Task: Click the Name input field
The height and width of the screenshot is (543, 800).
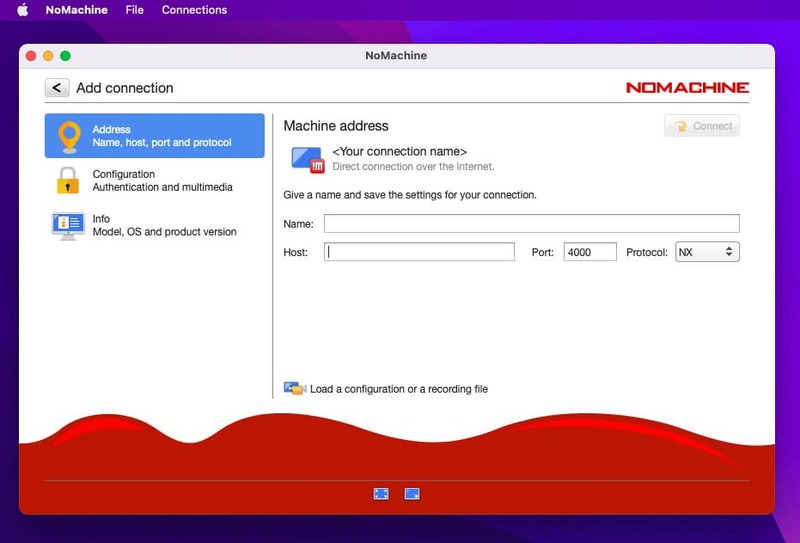Action: coord(532,224)
